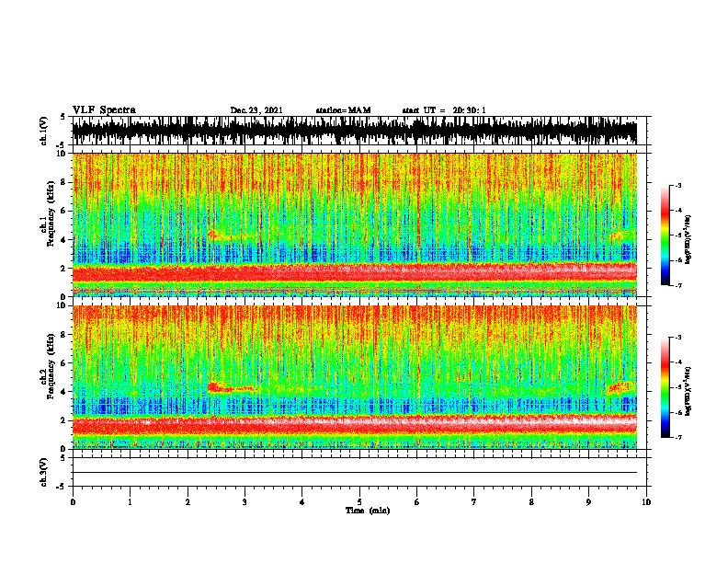Click the "-3" label on ch.1 color bar
Image resolution: width=728 pixels, height=563 pixels.
coord(678,185)
